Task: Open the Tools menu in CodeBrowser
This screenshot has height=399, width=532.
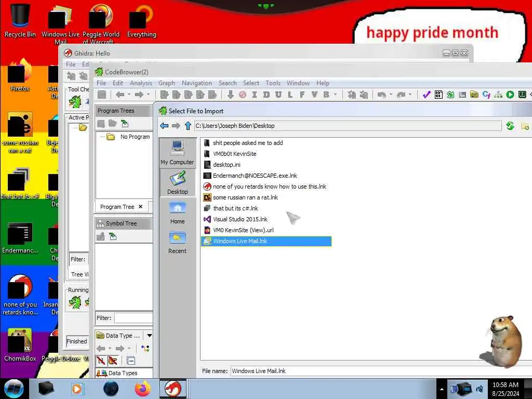Action: pyautogui.click(x=273, y=83)
